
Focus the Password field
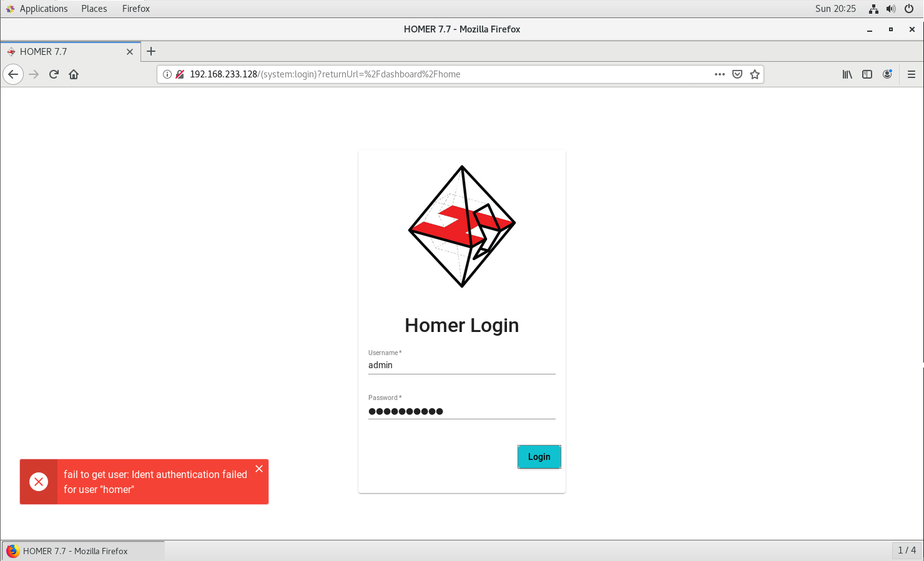[x=462, y=411]
